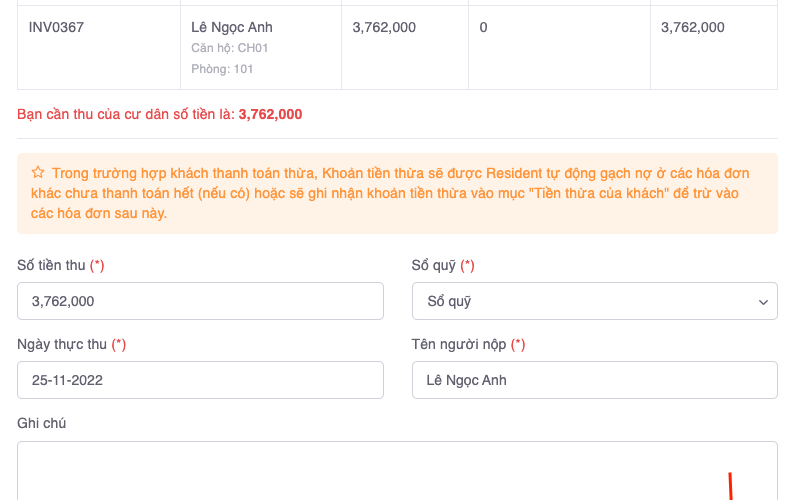This screenshot has width=794, height=500.
Task: Click the 0 value cell in the invoice row
Action: (x=483, y=27)
